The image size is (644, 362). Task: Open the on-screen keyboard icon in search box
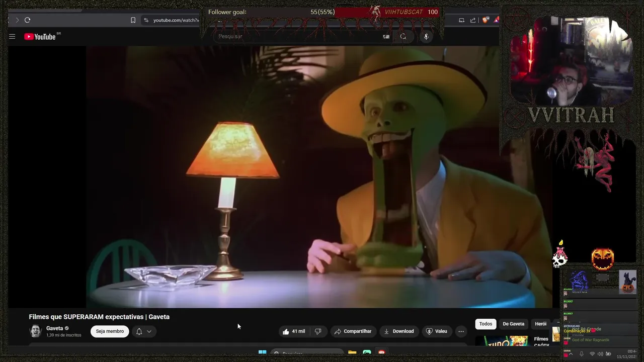click(x=386, y=36)
